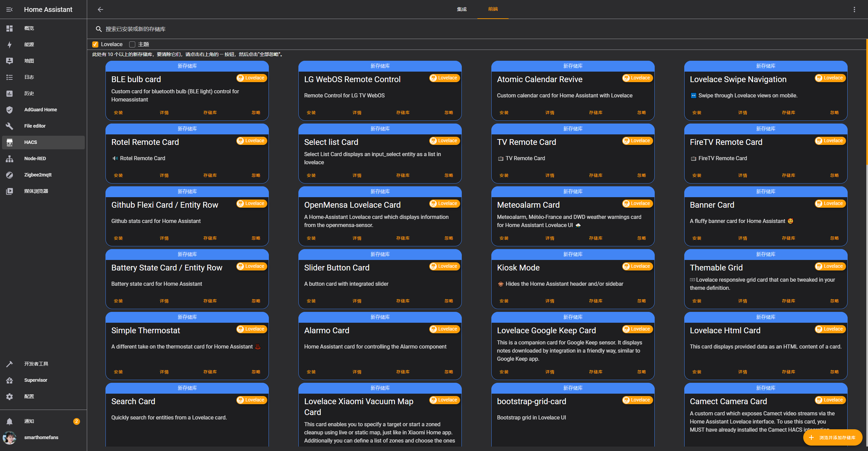Click 安装 on BLE bulb card

point(118,113)
